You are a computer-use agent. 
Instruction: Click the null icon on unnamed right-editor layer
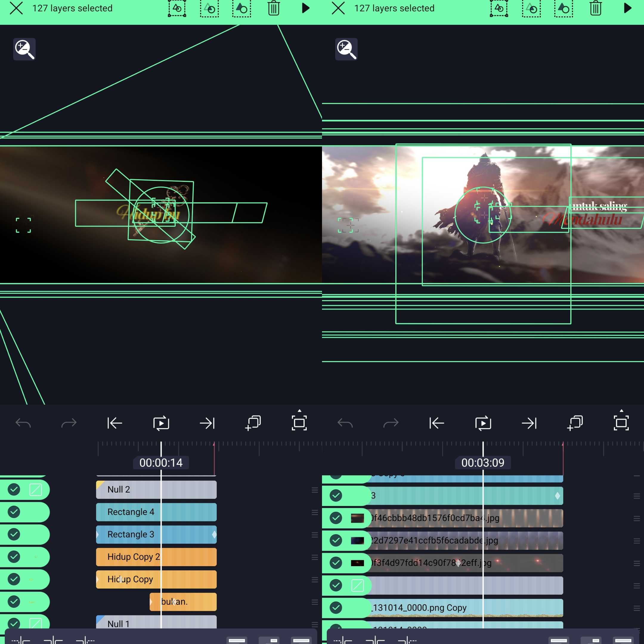pos(358,585)
